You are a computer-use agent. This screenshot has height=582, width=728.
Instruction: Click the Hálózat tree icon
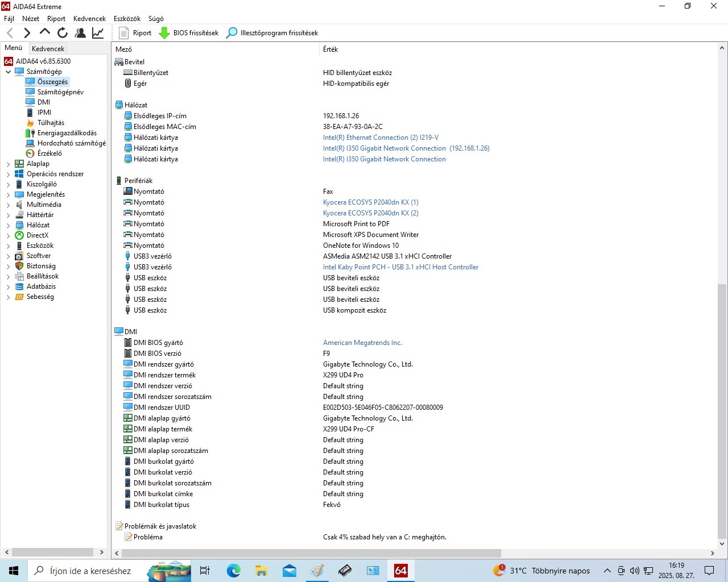coord(19,225)
